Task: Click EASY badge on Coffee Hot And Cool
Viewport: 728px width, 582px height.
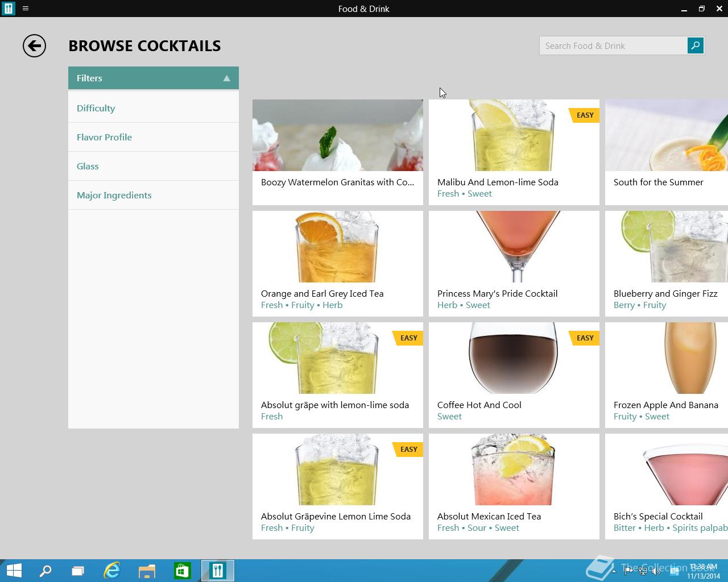Action: point(584,338)
